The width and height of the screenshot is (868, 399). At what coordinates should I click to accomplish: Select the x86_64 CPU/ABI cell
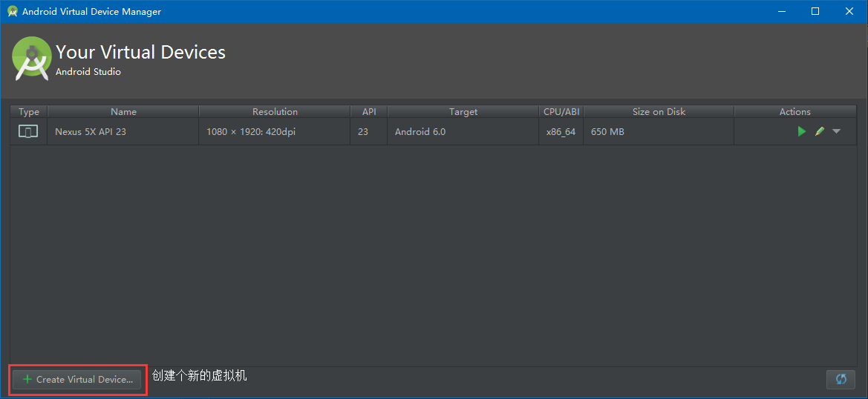561,132
